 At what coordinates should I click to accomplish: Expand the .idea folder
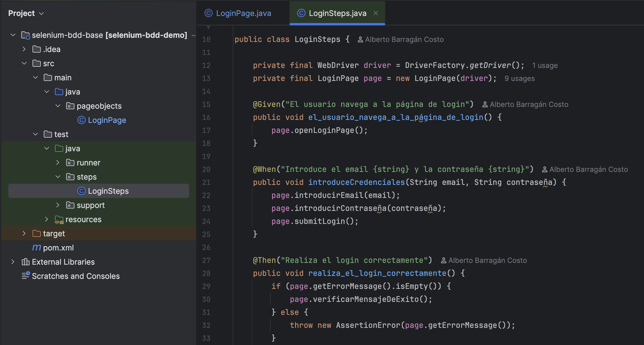click(24, 49)
